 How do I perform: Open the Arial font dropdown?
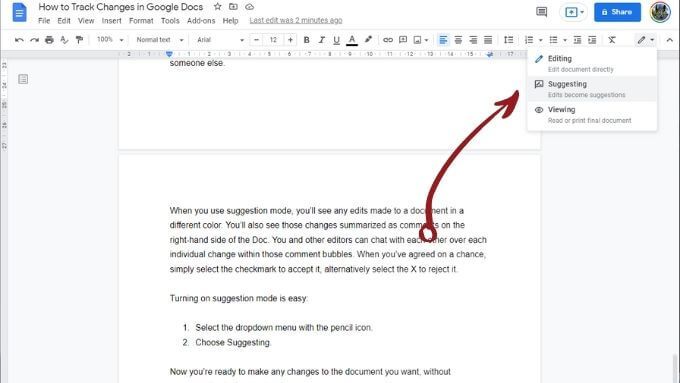(220, 40)
